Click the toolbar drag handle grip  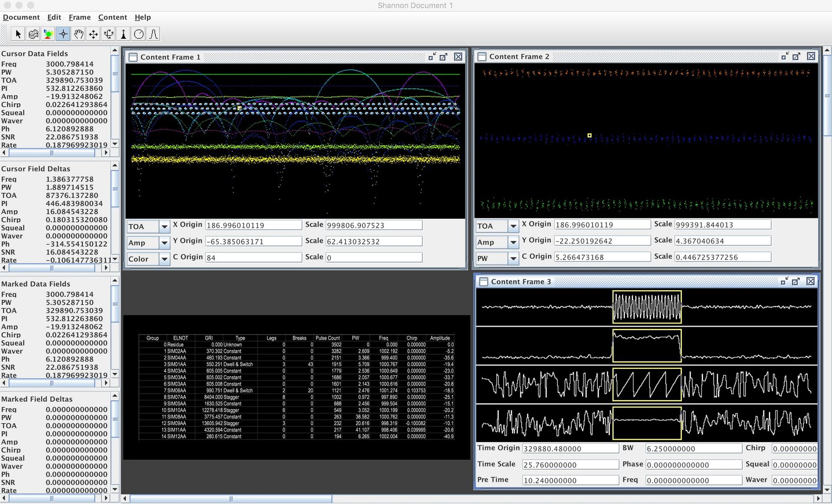(5, 34)
